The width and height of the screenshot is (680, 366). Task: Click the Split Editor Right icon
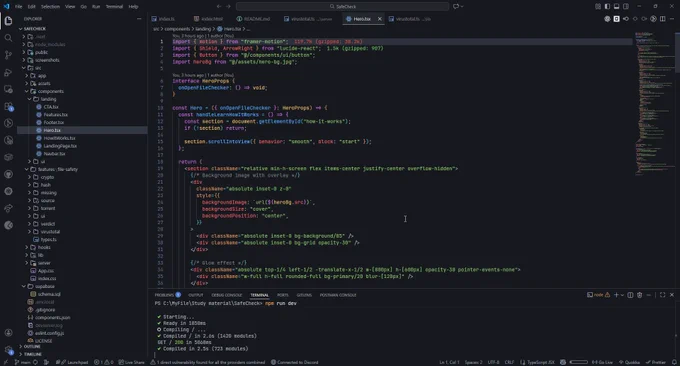[x=663, y=19]
